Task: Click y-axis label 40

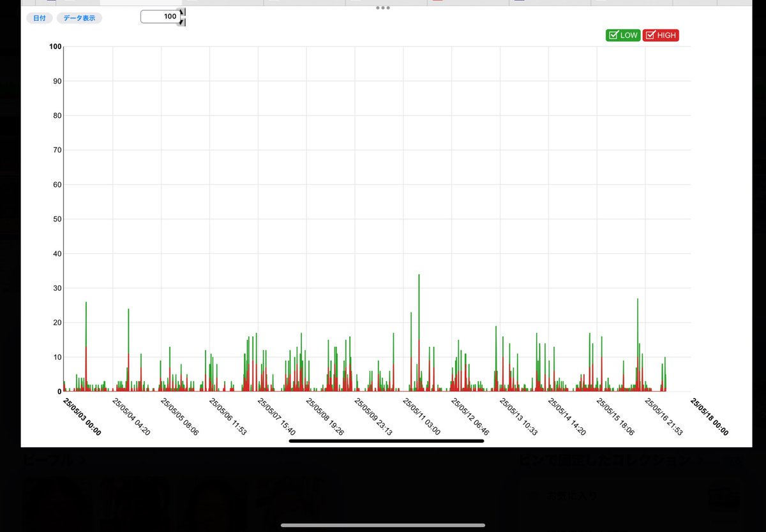Action: (x=57, y=254)
